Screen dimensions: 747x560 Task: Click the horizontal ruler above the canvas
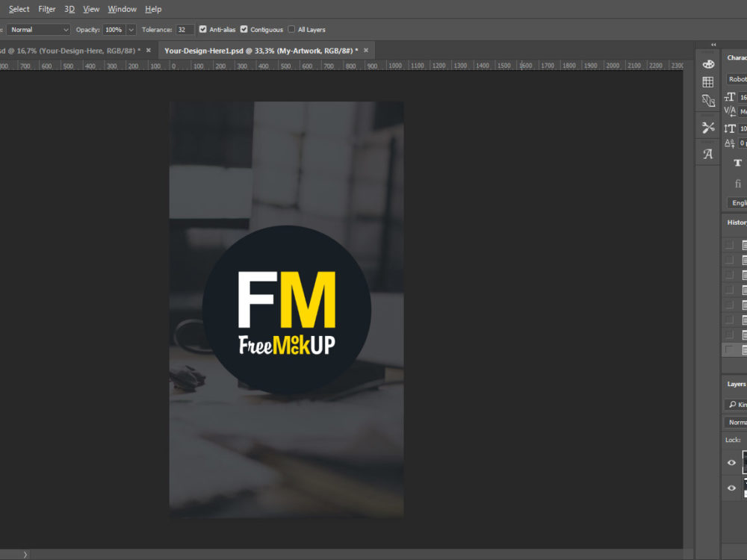click(x=341, y=66)
